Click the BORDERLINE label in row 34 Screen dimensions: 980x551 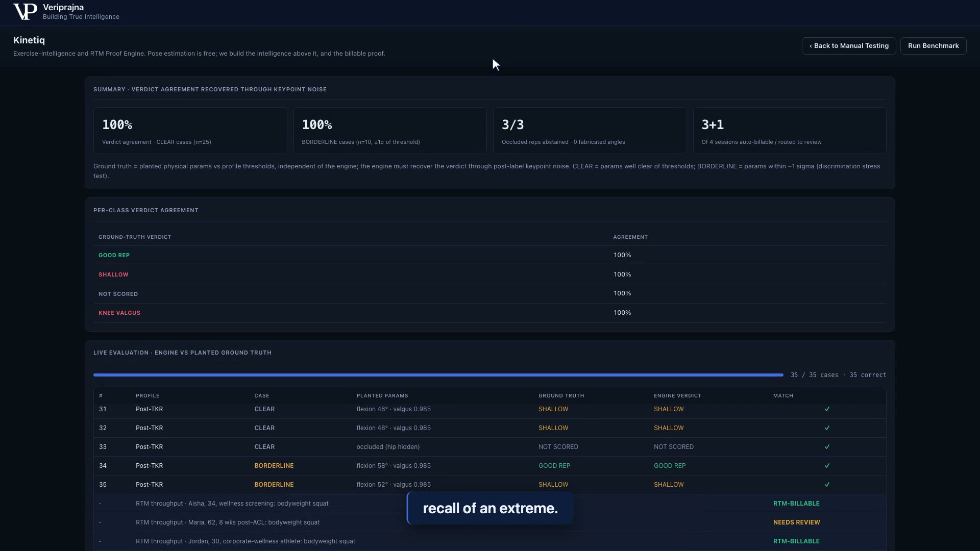[274, 466]
